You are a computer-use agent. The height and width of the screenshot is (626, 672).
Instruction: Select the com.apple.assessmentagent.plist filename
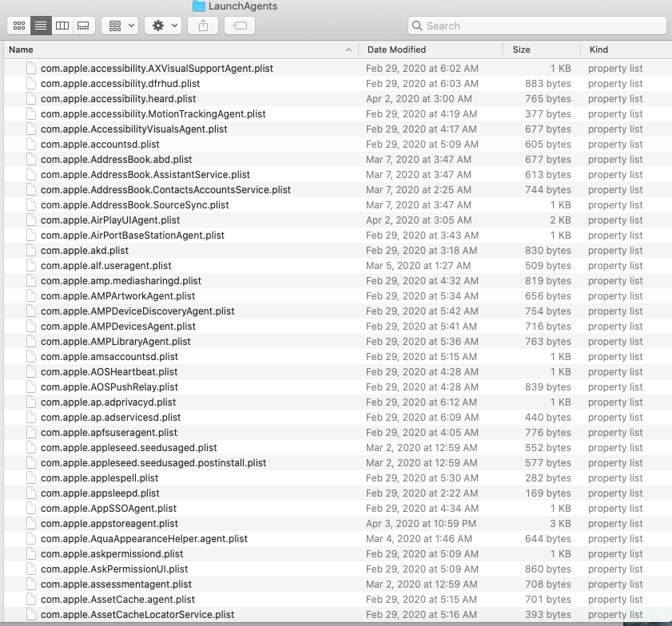pyautogui.click(x=116, y=584)
